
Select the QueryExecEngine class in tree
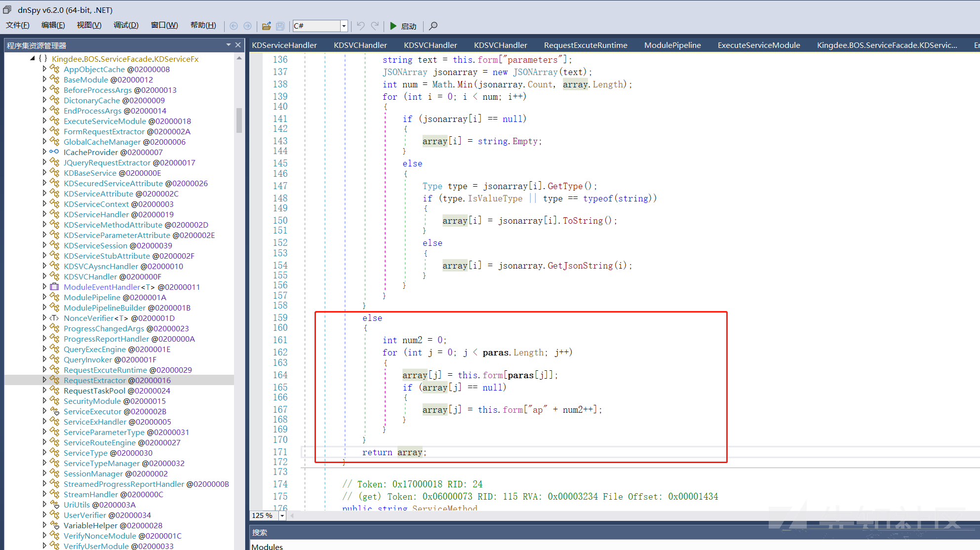tap(117, 349)
